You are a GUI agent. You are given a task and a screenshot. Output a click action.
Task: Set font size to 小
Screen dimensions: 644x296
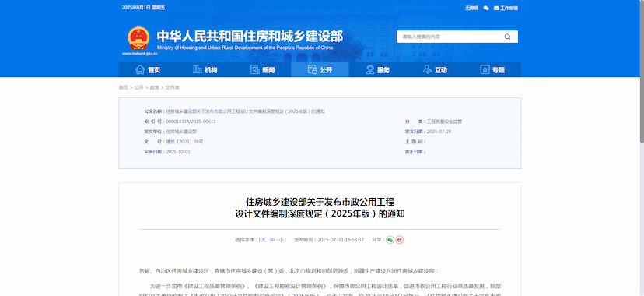281,240
